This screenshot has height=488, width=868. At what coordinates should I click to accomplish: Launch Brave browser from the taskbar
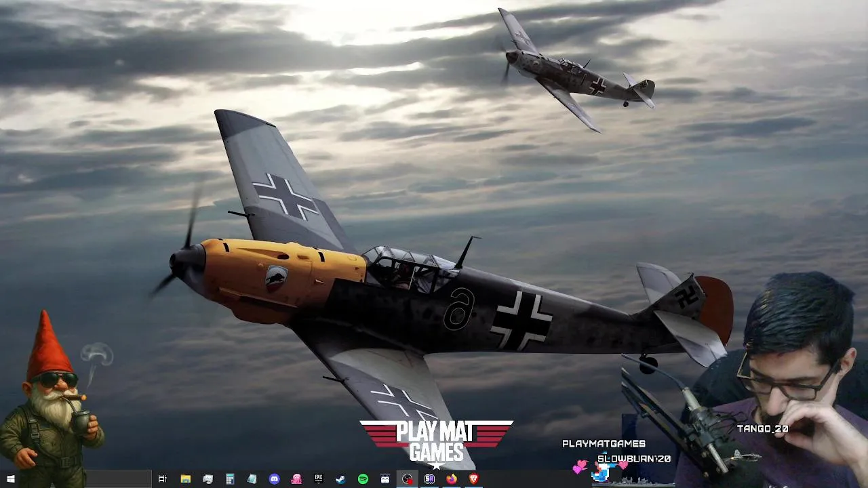coord(473,479)
